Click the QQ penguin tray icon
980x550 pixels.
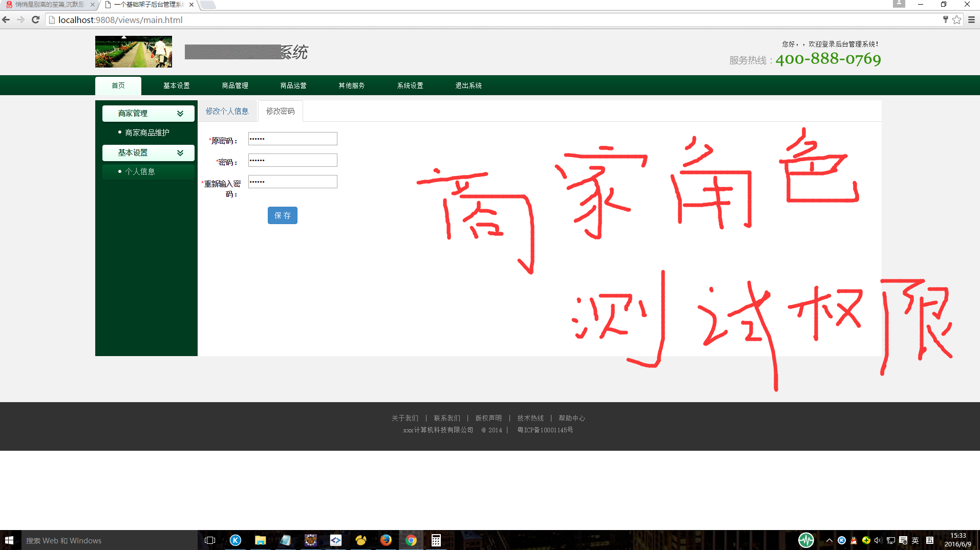(854, 540)
